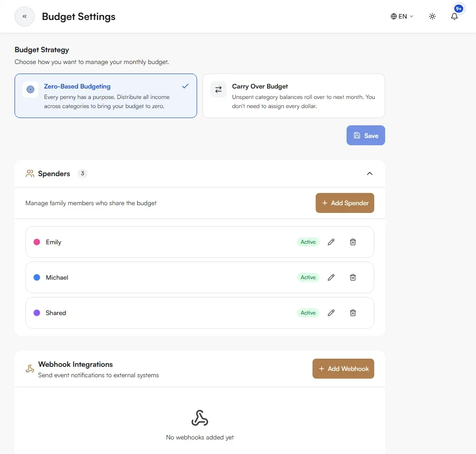Click Emily's Active status badge

pos(308,242)
